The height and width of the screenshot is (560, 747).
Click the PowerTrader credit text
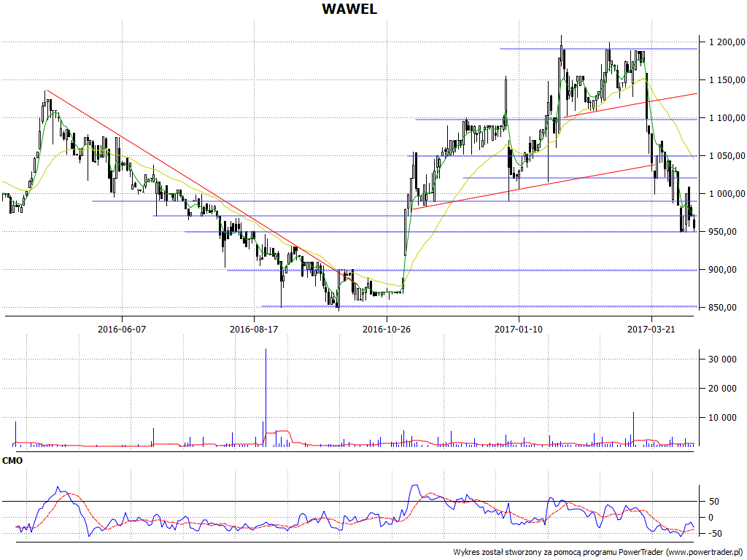[x=599, y=553]
